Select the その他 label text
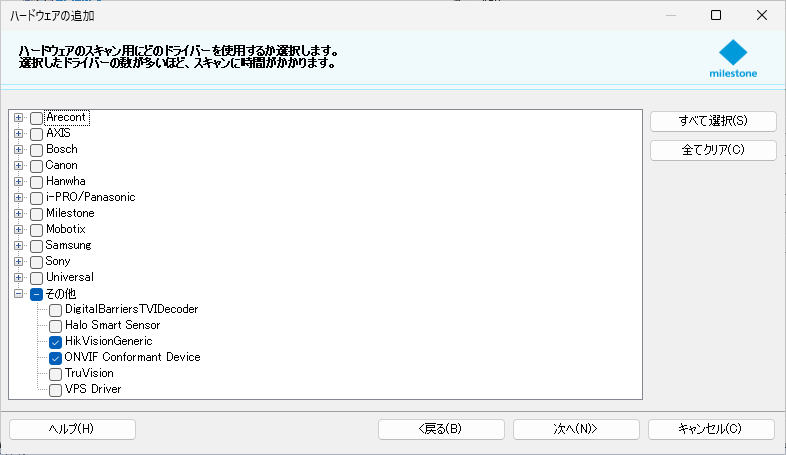 61,294
